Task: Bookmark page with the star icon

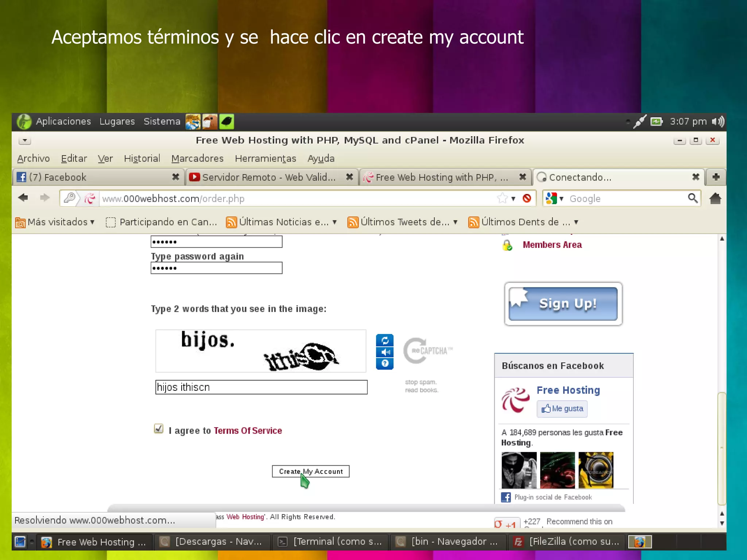Action: click(x=502, y=198)
